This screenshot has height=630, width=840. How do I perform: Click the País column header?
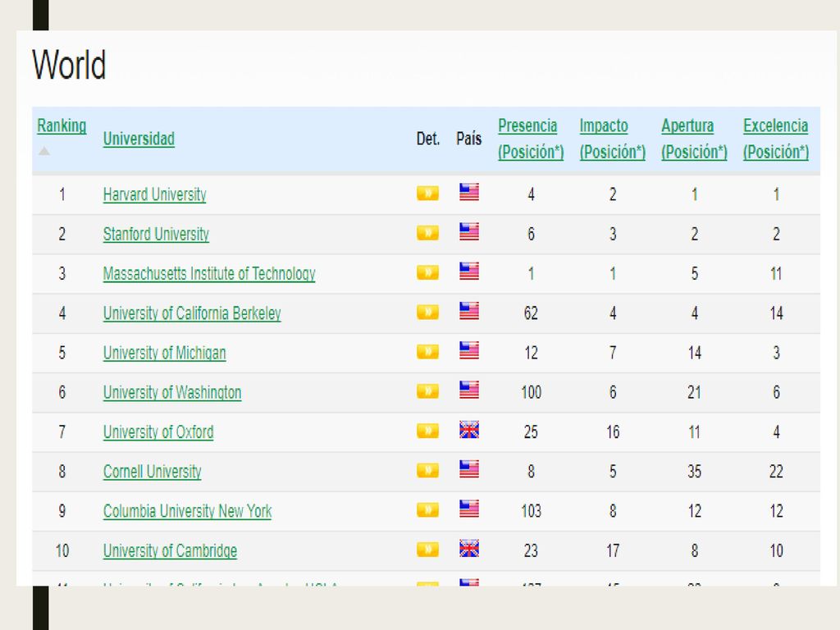point(468,139)
